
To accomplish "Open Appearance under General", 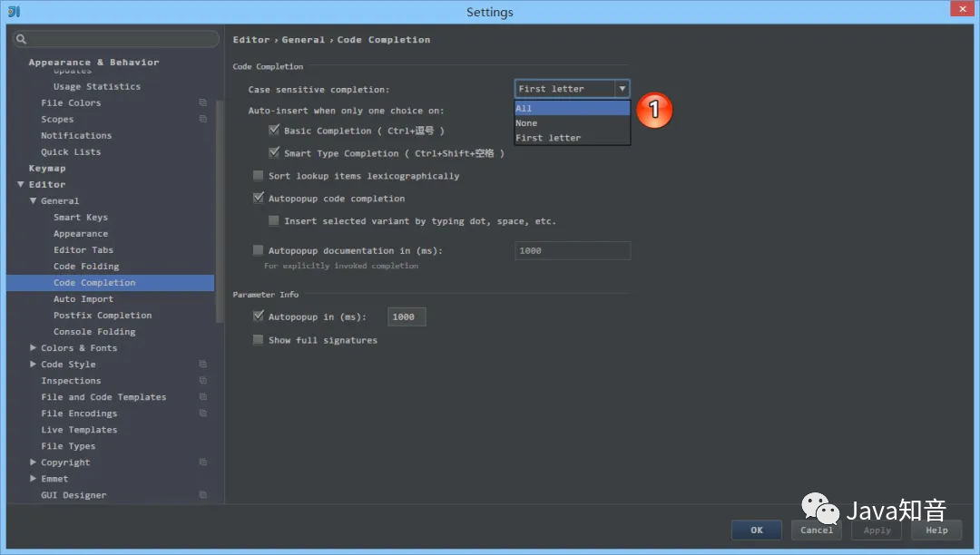I will [81, 233].
